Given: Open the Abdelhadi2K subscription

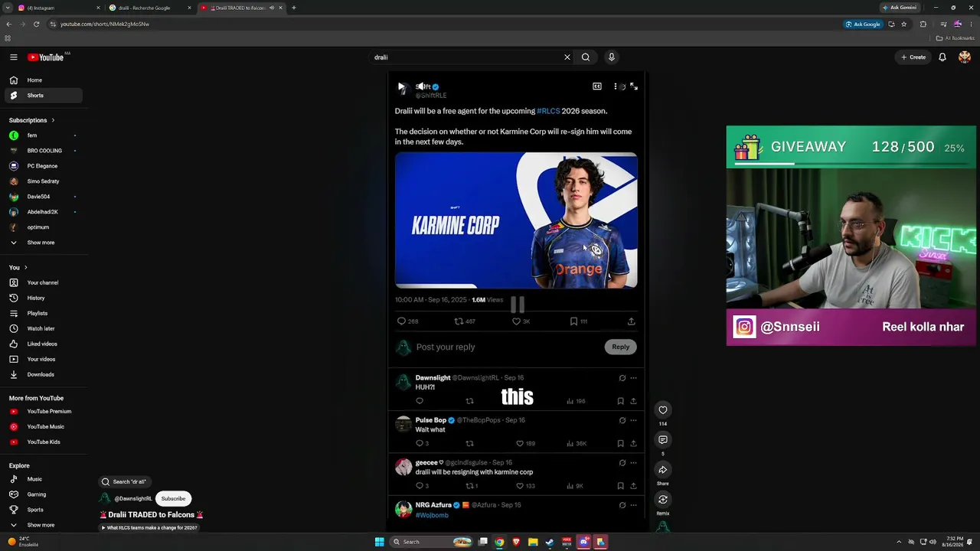Looking at the screenshot, I should [43, 212].
